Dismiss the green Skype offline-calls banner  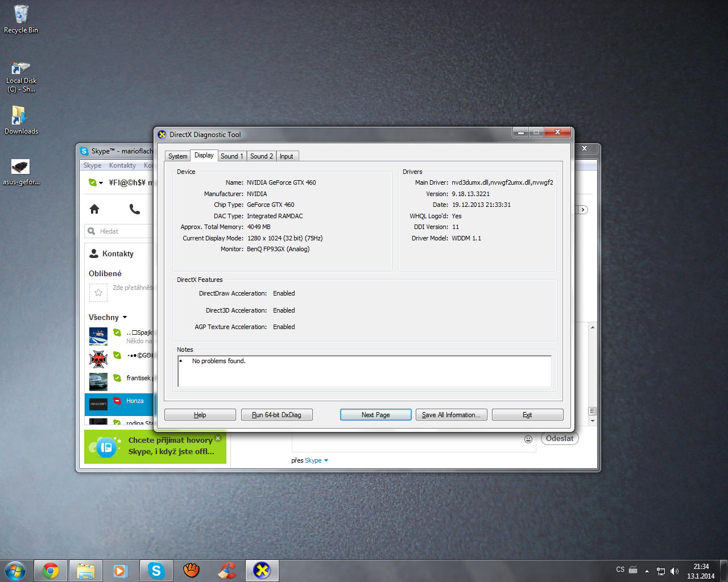218,438
